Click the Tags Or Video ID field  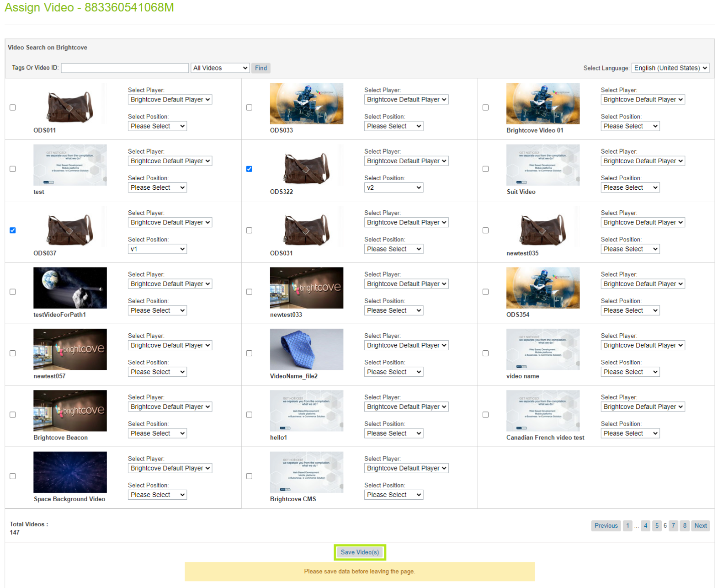click(x=125, y=68)
